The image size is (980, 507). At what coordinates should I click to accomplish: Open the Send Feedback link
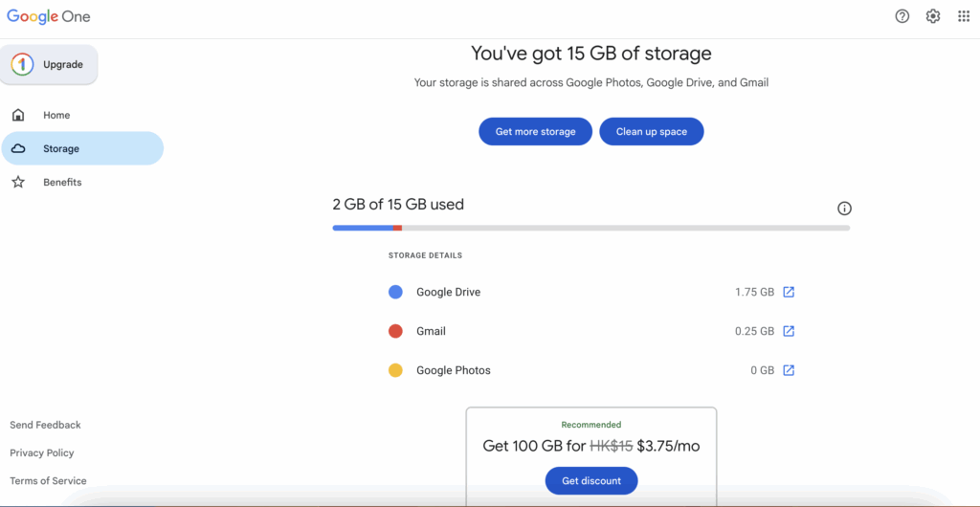click(x=45, y=425)
